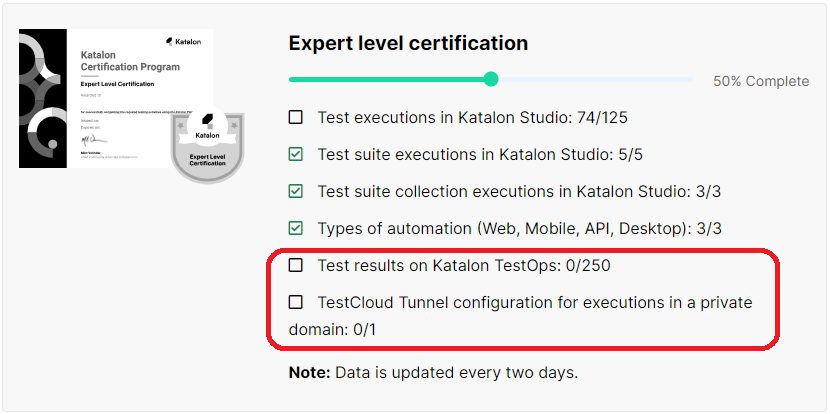Click the "Katalon Certification Program" certificate title
The width and height of the screenshot is (830, 414).
click(130, 61)
